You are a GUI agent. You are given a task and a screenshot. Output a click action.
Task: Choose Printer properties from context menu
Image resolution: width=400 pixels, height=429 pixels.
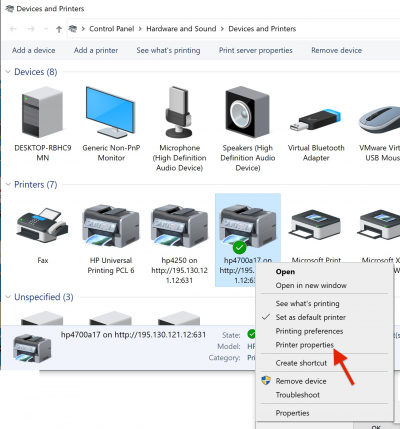tap(304, 345)
